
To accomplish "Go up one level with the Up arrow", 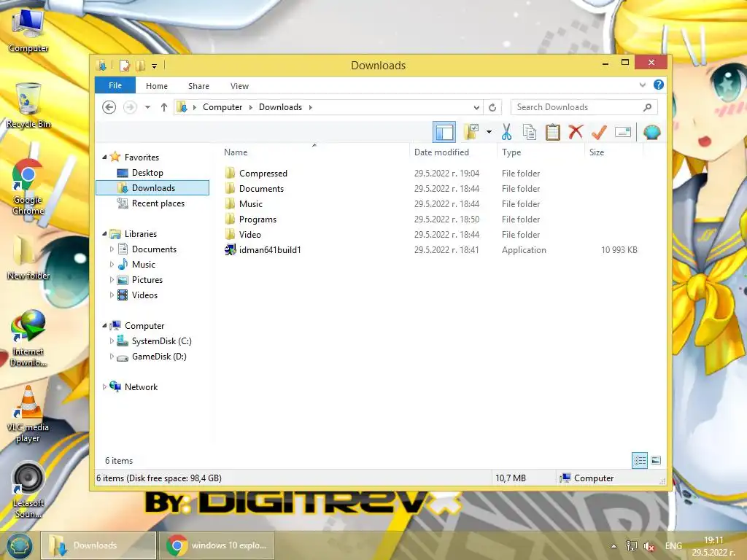I will click(x=164, y=107).
